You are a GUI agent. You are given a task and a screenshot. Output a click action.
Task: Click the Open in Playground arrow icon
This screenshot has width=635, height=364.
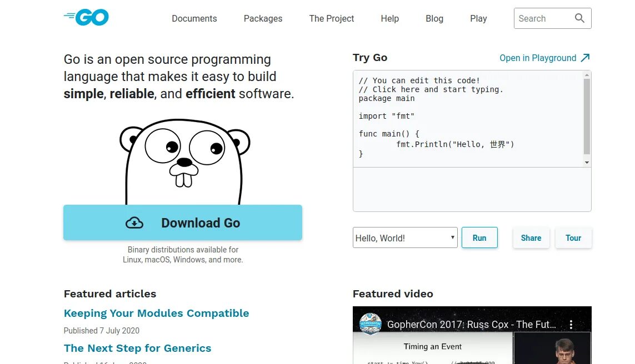585,58
